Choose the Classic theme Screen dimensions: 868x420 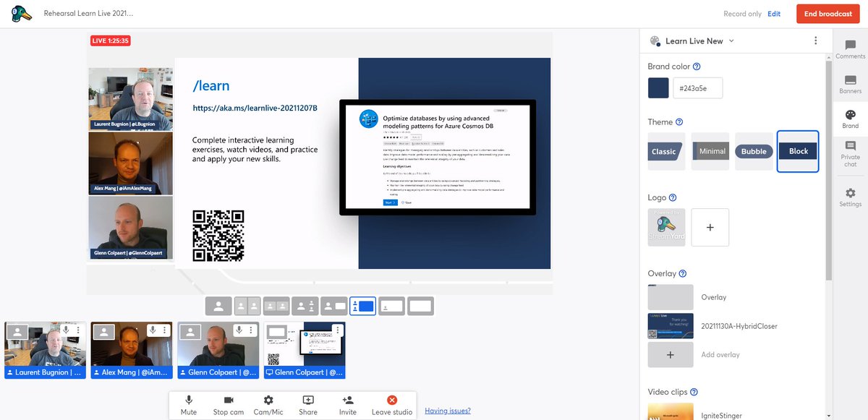tap(665, 152)
